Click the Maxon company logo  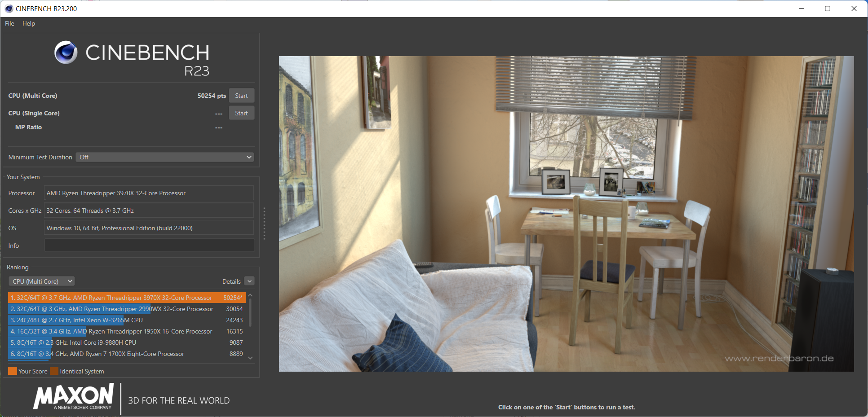pyautogui.click(x=74, y=396)
